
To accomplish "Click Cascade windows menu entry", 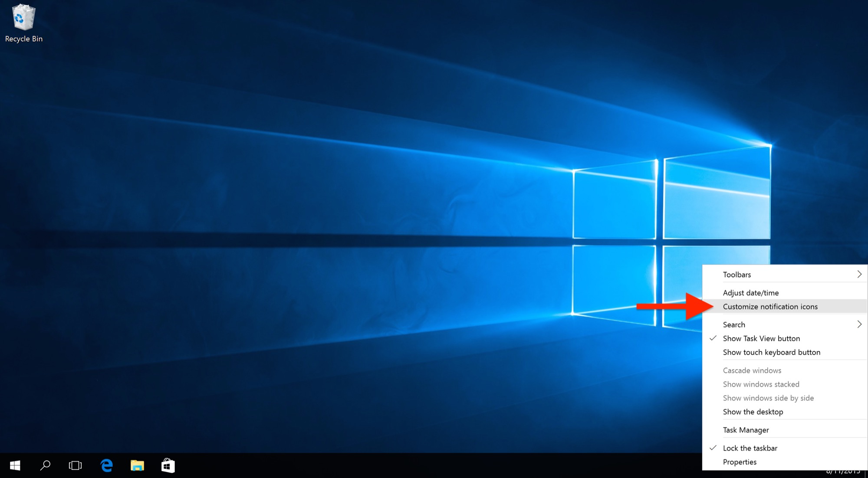I will (752, 370).
